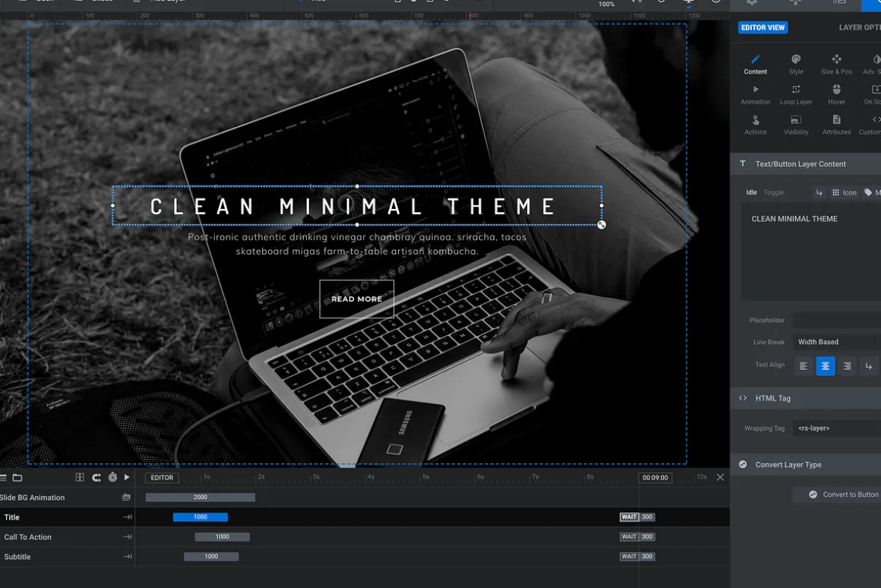This screenshot has height=588, width=881.
Task: Click the CLEAN MINIMAL THEME text area
Action: click(x=811, y=253)
